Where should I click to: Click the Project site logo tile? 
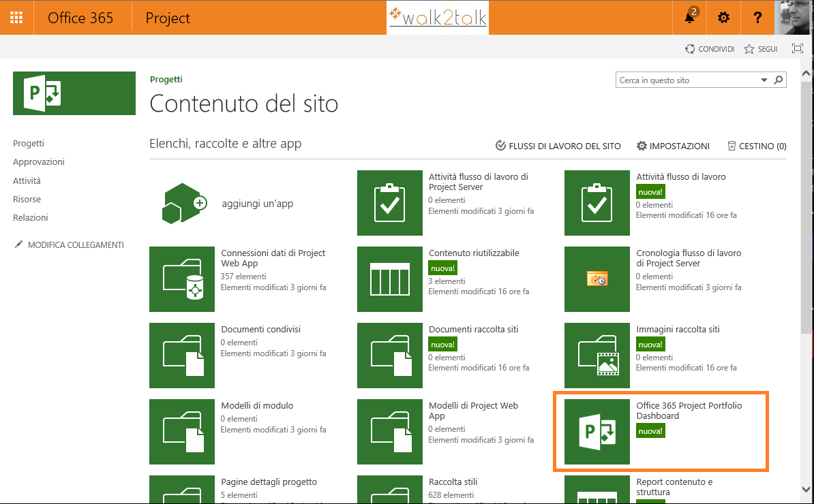point(74,93)
